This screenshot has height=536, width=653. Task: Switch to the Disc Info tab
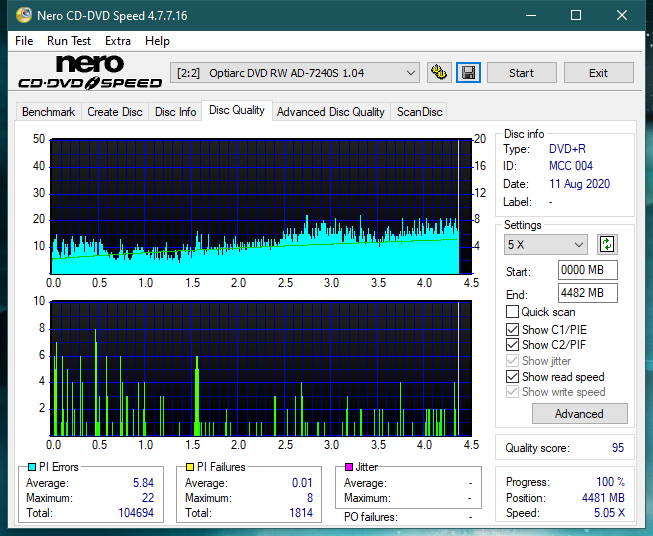tap(175, 112)
